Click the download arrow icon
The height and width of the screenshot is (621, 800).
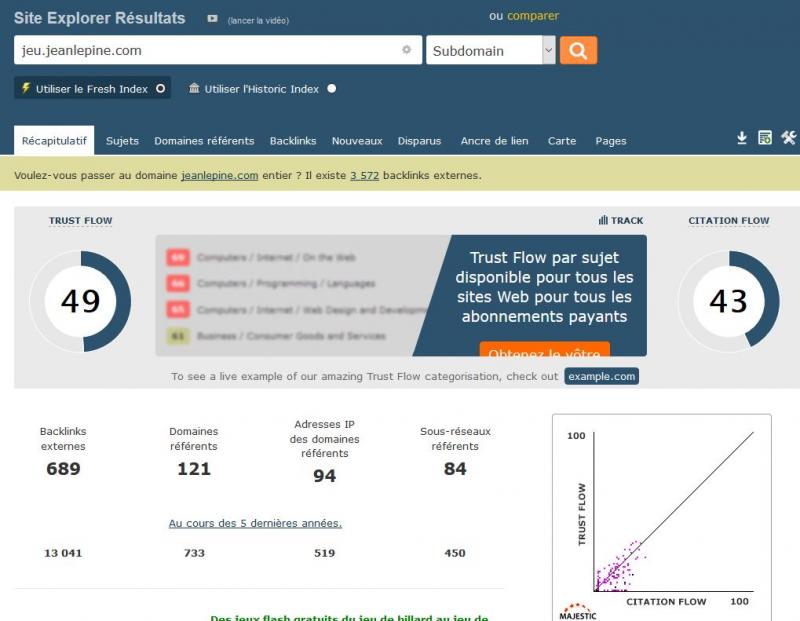click(x=742, y=138)
